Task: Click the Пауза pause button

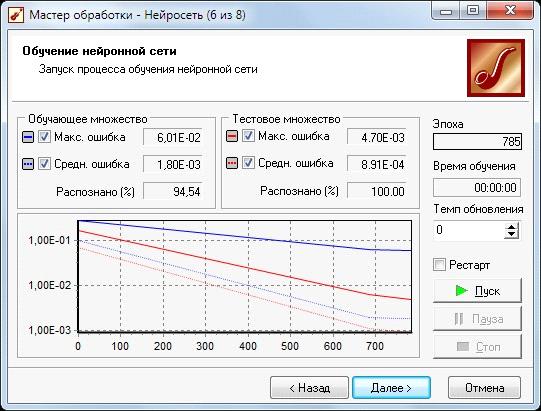Action: 477,319
